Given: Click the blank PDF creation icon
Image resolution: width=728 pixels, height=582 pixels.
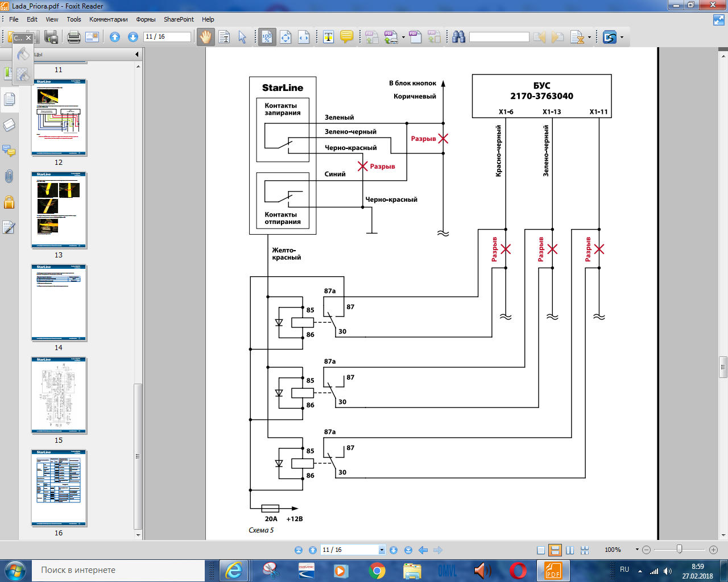Looking at the screenshot, I should [x=415, y=37].
